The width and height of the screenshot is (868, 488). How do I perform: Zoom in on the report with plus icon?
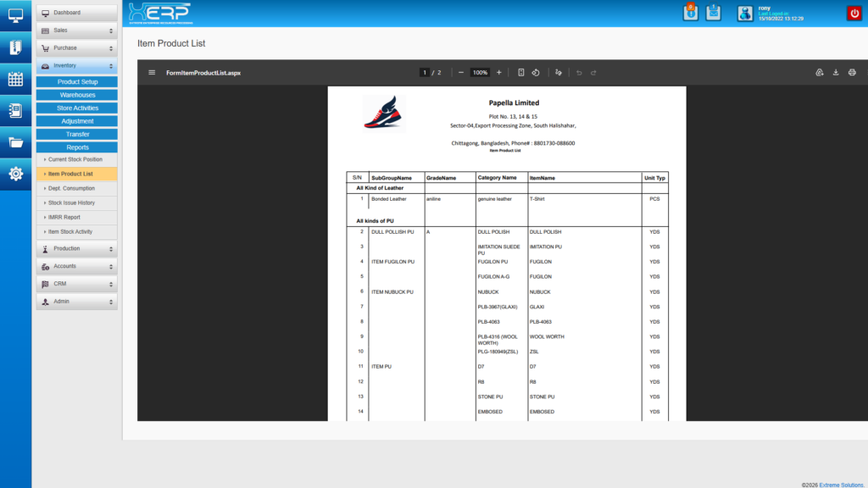pyautogui.click(x=498, y=72)
